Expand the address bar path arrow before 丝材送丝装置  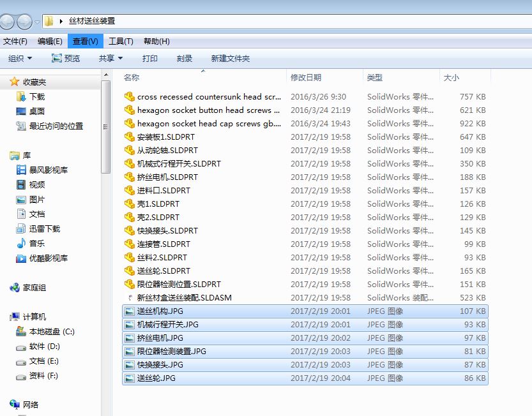[61, 21]
